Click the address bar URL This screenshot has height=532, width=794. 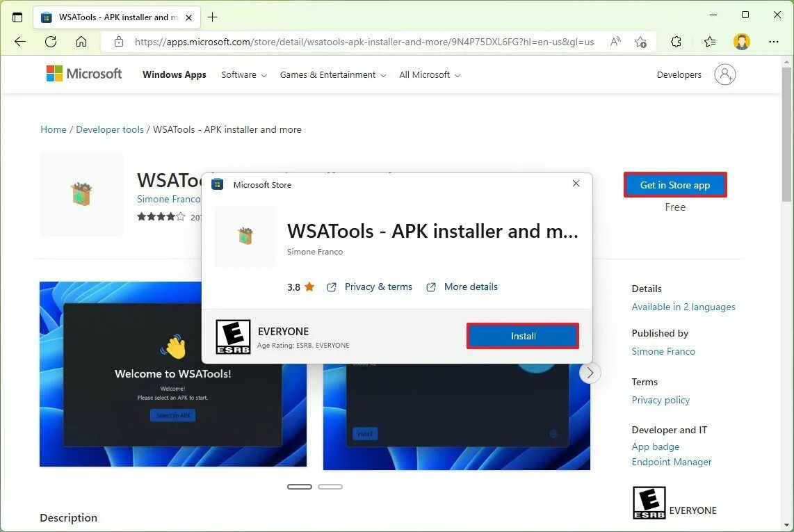coord(364,42)
